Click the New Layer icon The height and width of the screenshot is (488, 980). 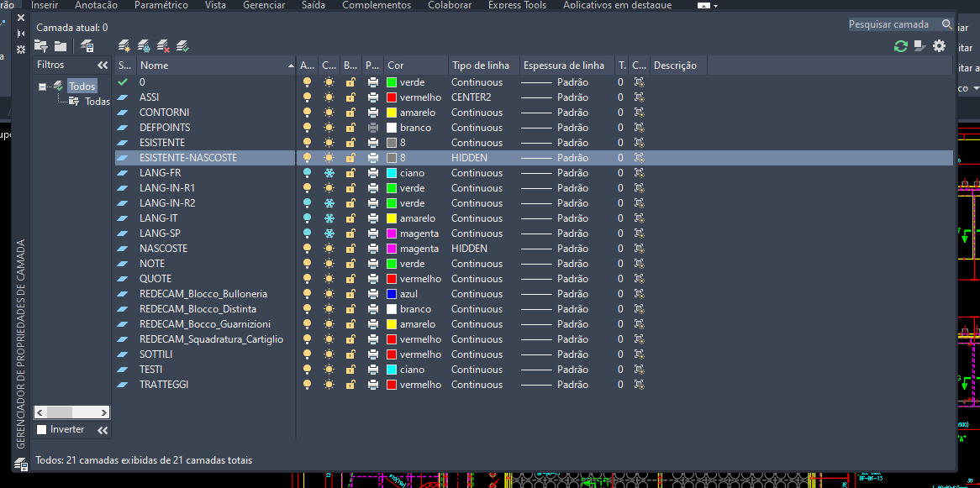(x=124, y=45)
